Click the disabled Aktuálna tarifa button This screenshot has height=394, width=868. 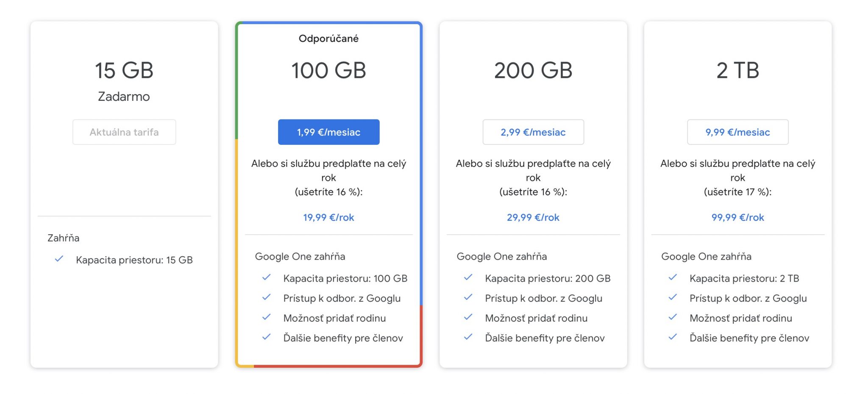pyautogui.click(x=124, y=132)
